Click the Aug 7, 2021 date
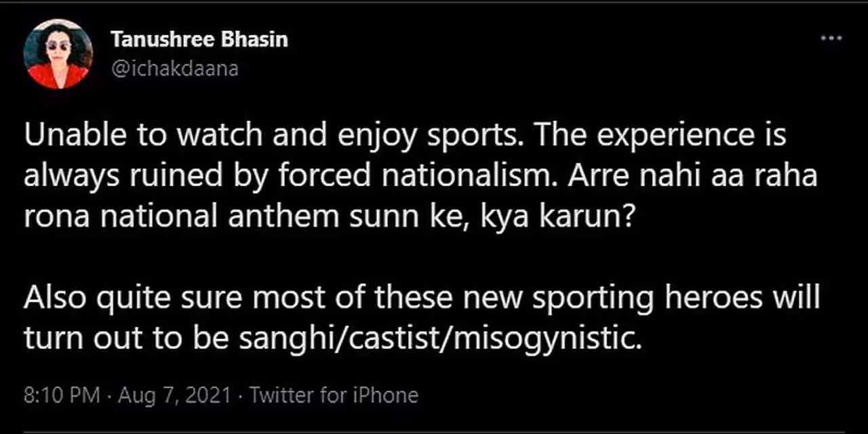The width and height of the screenshot is (868, 434). click(176, 395)
